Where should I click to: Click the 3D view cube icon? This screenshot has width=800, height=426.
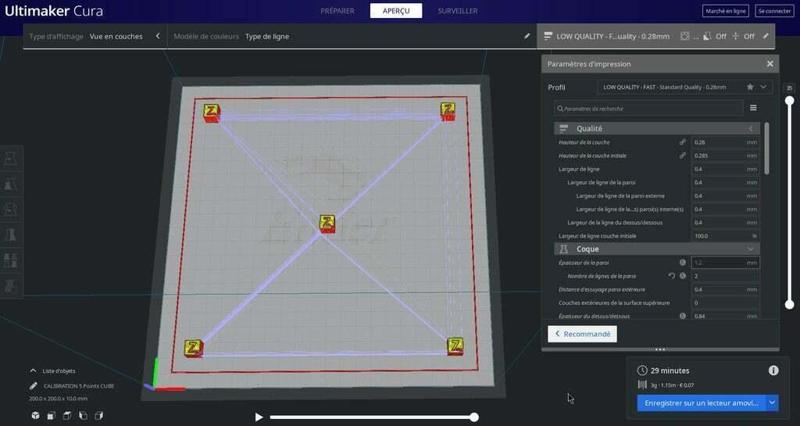[36, 415]
